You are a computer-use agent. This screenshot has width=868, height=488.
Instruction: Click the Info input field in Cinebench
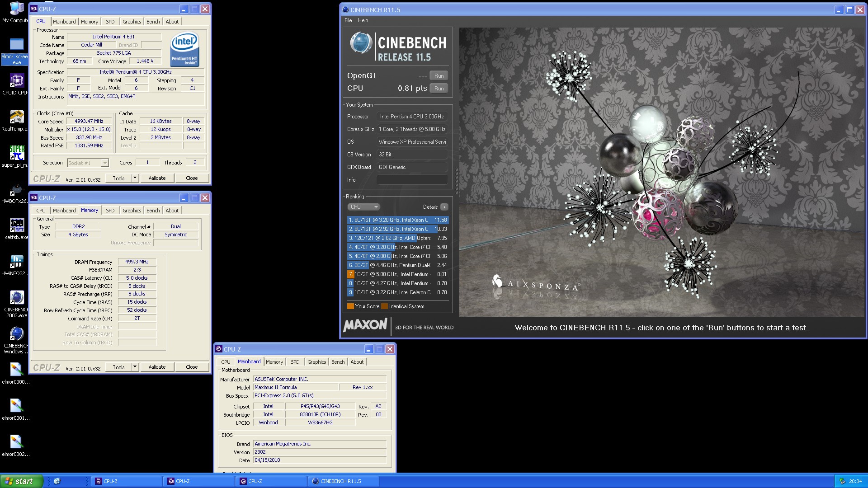412,180
